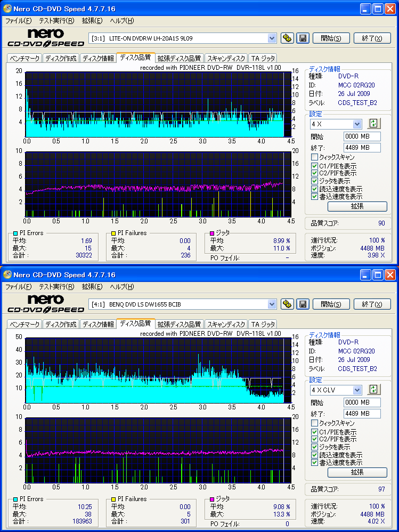The height and width of the screenshot is (532, 399).
Task: Click the 終了 4489 MB field in top window
Action: coord(362,148)
